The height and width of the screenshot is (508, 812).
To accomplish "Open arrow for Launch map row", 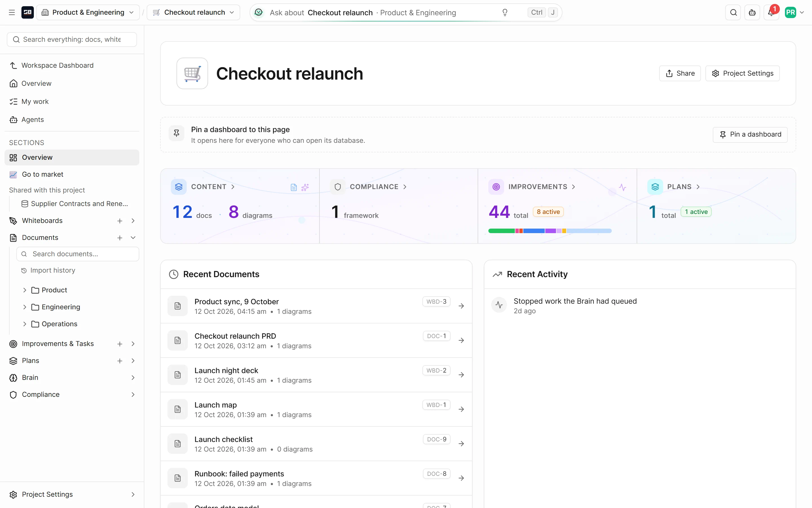I will pyautogui.click(x=461, y=409).
